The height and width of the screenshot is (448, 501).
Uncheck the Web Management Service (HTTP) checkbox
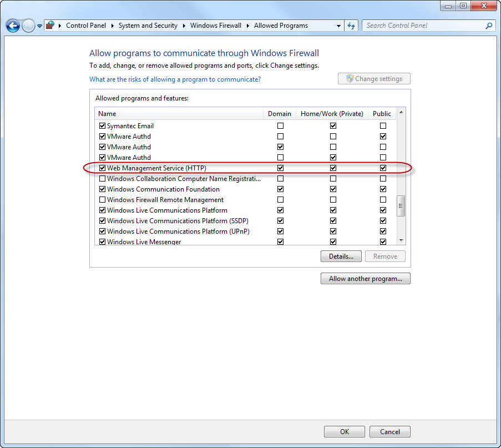pyautogui.click(x=102, y=168)
